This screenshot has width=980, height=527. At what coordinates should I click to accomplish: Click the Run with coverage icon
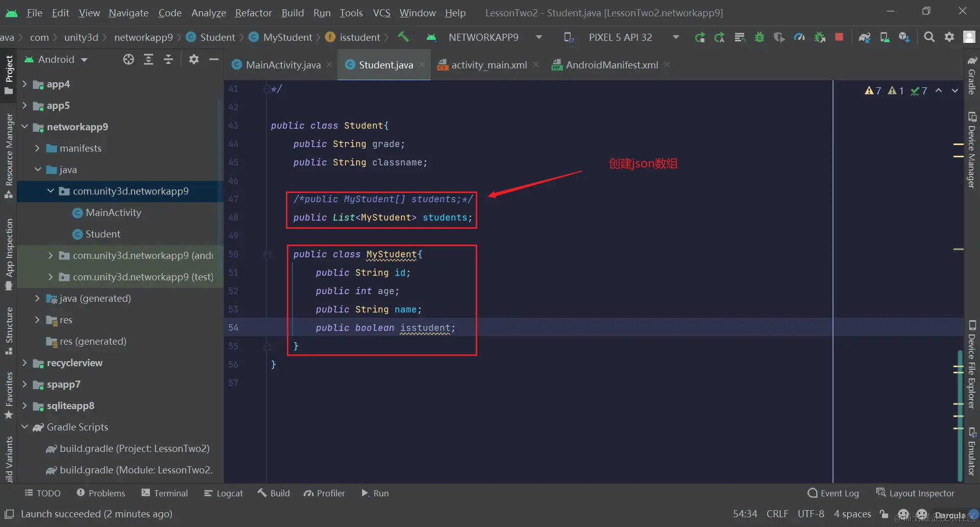(779, 37)
